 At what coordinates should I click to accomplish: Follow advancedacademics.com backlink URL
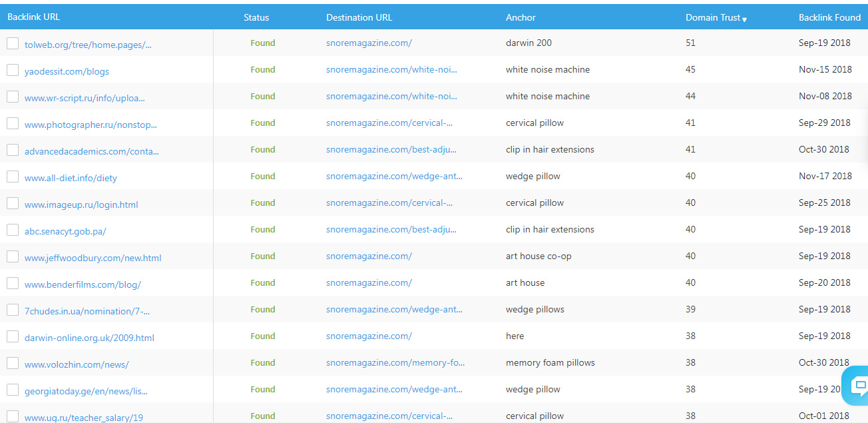pyautogui.click(x=92, y=151)
